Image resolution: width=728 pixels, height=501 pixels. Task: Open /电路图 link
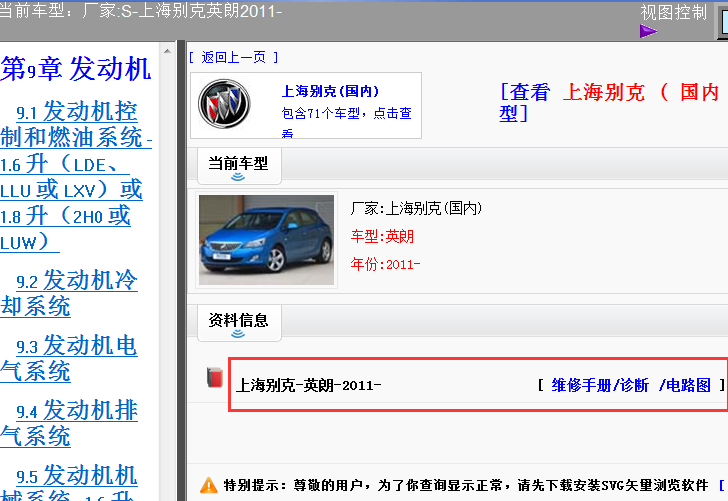click(x=685, y=385)
